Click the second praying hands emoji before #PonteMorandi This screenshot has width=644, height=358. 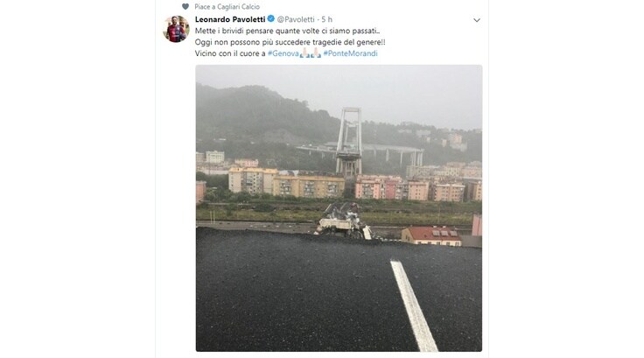[x=316, y=53]
